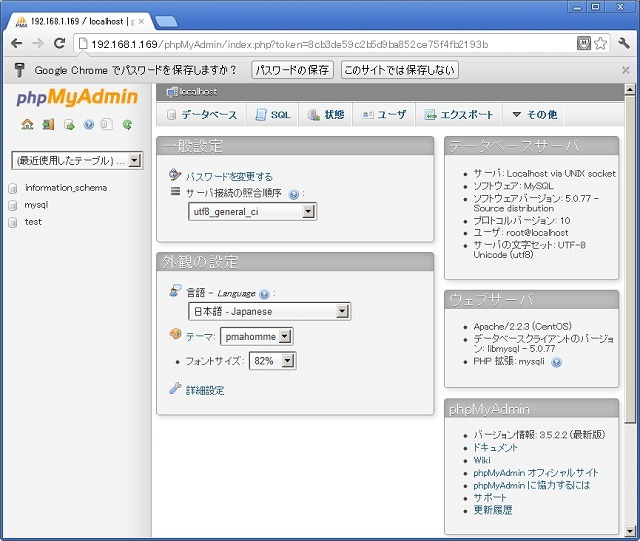Go back with browser back arrow

coord(17,43)
